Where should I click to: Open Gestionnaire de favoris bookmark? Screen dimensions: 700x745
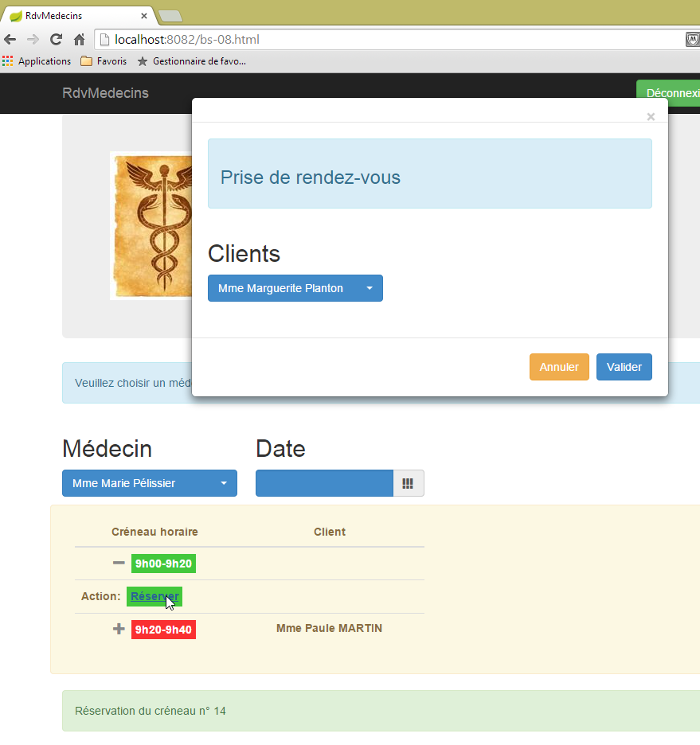(x=192, y=61)
